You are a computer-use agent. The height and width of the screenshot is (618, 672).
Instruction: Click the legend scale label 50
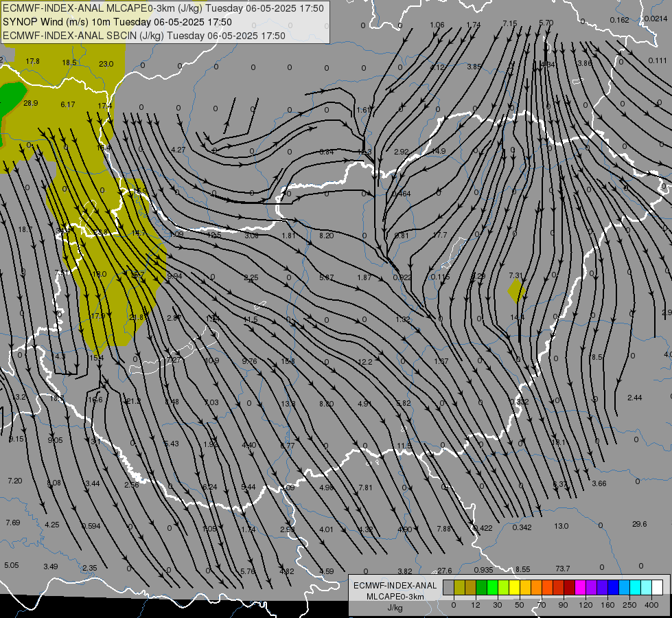tap(520, 605)
